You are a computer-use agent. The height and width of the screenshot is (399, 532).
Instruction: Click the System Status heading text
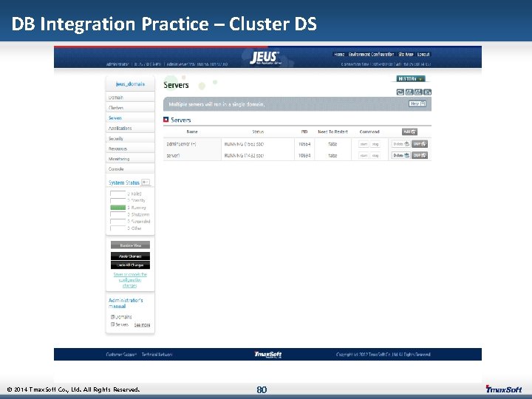[124, 183]
